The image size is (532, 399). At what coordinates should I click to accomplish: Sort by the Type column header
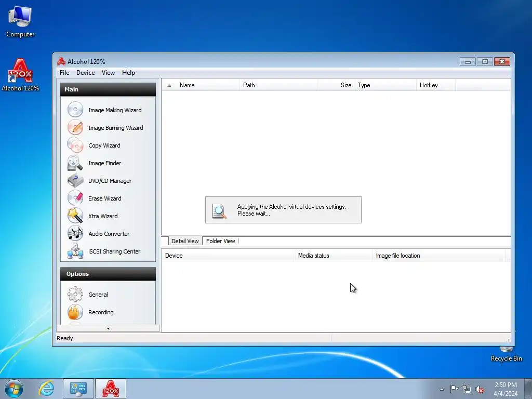(x=385, y=85)
